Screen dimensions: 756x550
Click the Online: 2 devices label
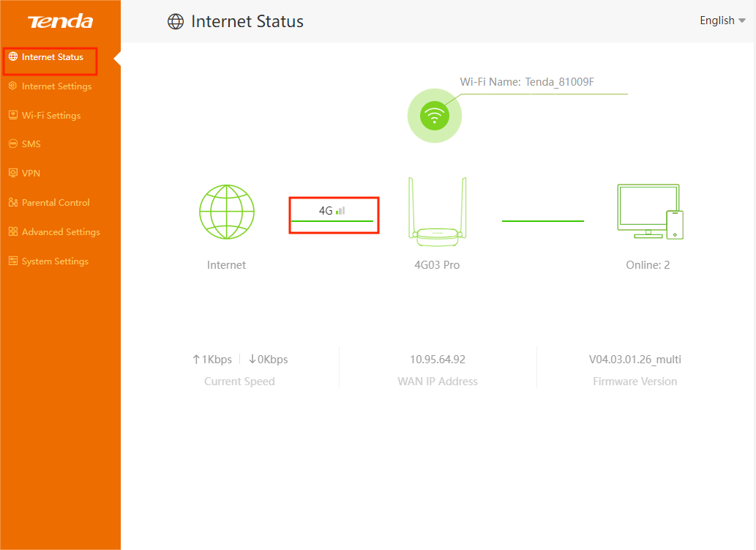click(648, 265)
